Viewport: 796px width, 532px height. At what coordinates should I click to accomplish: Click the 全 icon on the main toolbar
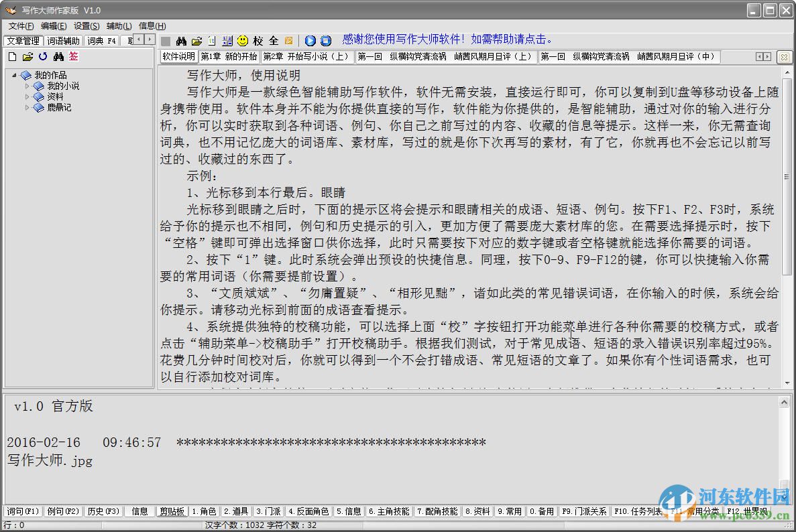point(274,40)
